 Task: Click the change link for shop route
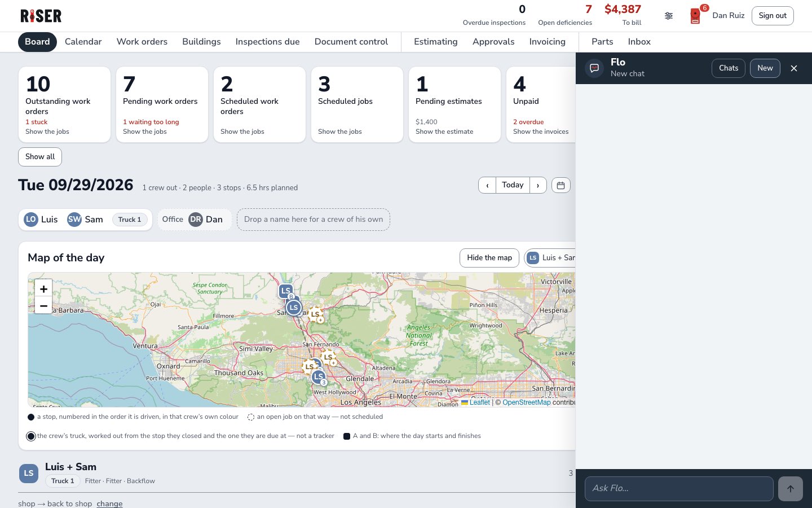109,503
